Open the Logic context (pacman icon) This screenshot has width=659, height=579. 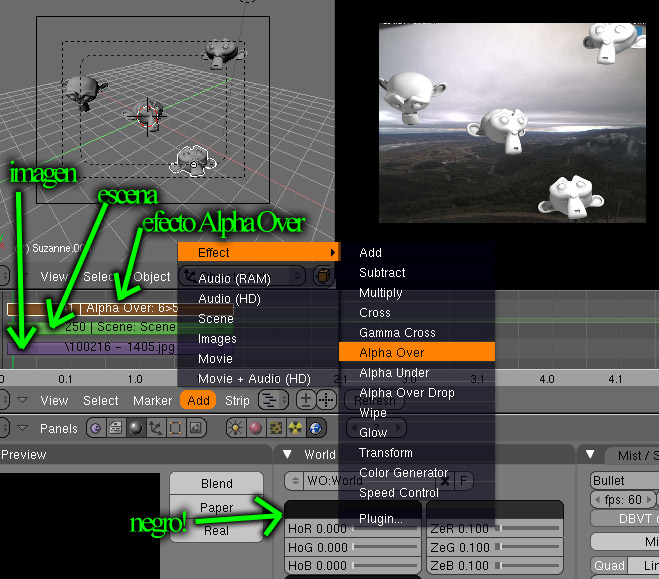tap(96, 428)
